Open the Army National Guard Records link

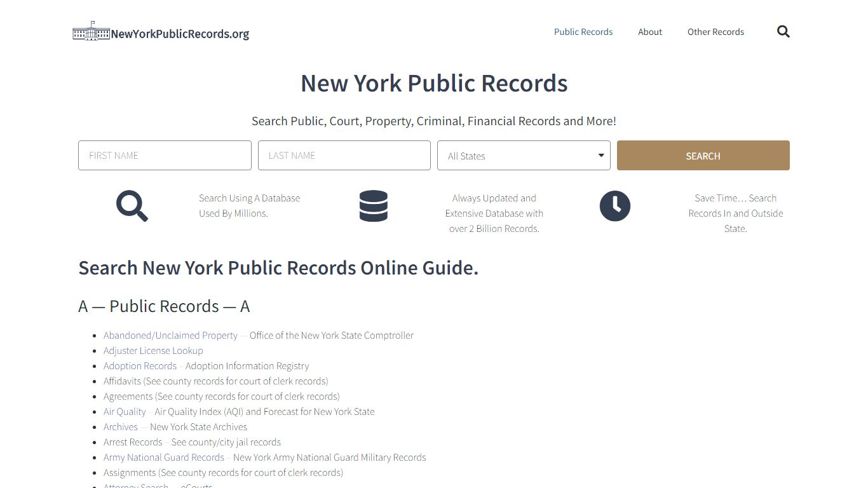[x=163, y=457]
